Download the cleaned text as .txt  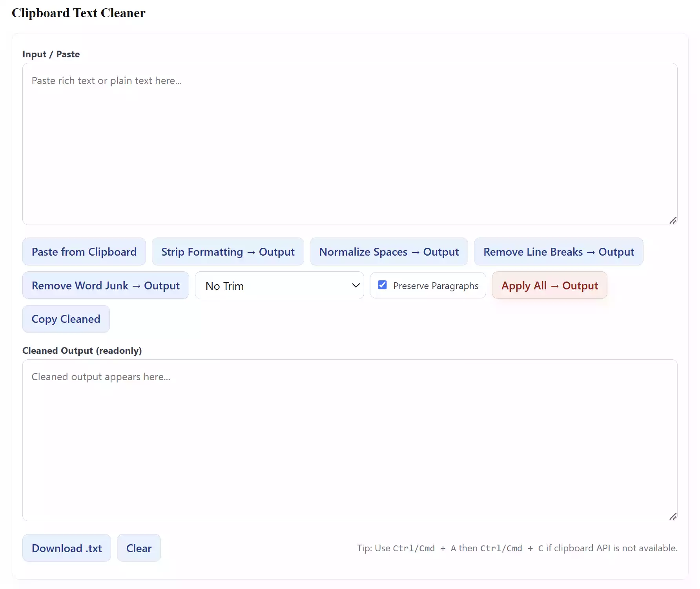pos(66,548)
